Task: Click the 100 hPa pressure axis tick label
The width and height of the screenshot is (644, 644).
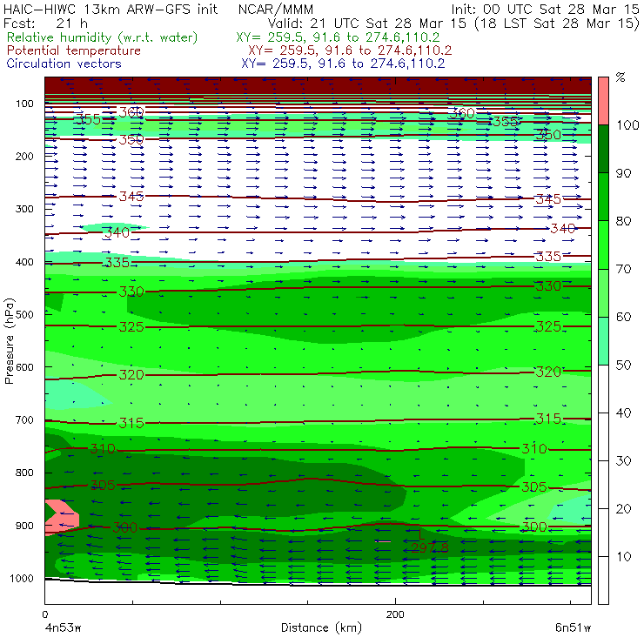Action: pyautogui.click(x=24, y=104)
